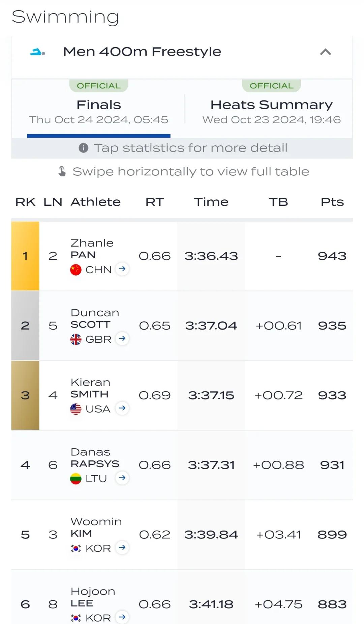Image resolution: width=364 pixels, height=624 pixels.
Task: Open Kieran Smith's profile arrow icon
Action: [x=122, y=408]
